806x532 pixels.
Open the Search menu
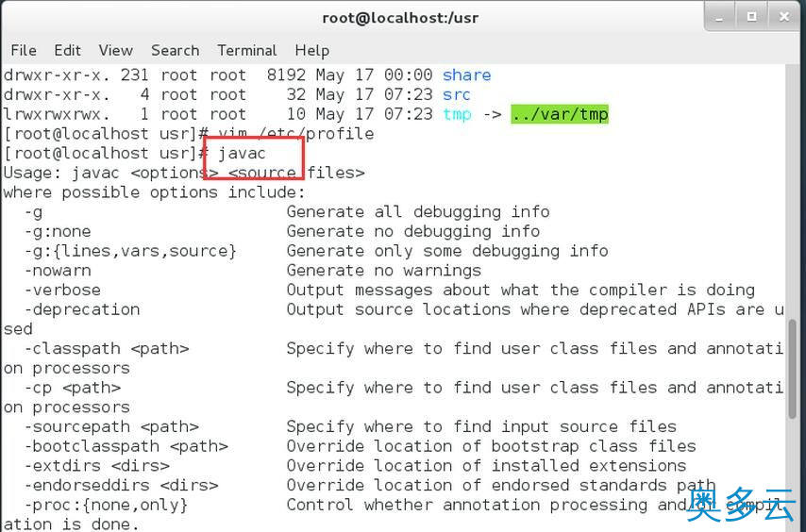[175, 50]
